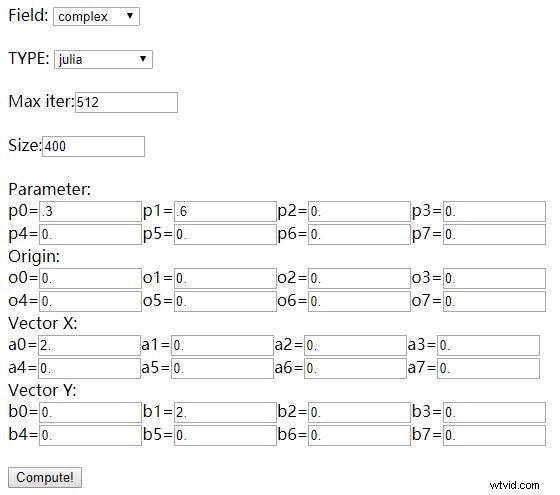Screen dimensions: 560x495
Task: Click the b0 Vector Y input
Action: (x=90, y=412)
